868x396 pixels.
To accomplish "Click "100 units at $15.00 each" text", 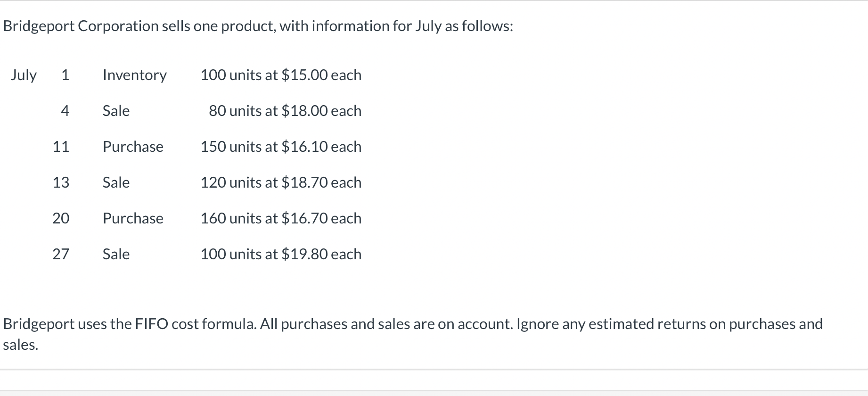I will point(281,75).
